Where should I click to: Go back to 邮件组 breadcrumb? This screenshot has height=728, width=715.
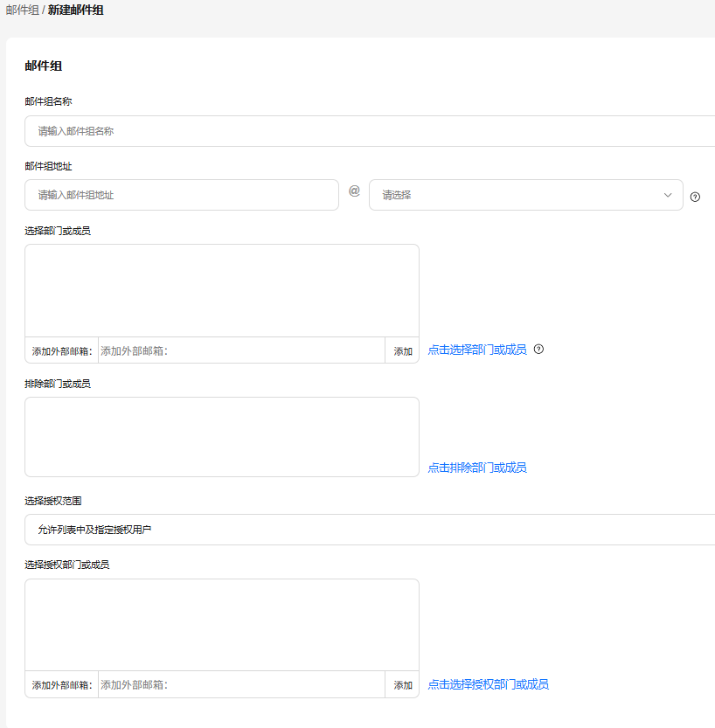(x=22, y=10)
